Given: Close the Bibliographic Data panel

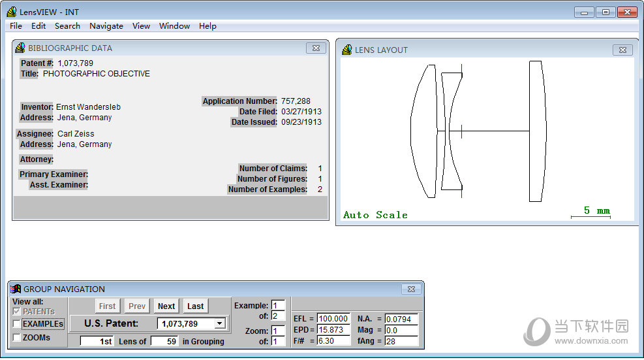Looking at the screenshot, I should point(316,48).
